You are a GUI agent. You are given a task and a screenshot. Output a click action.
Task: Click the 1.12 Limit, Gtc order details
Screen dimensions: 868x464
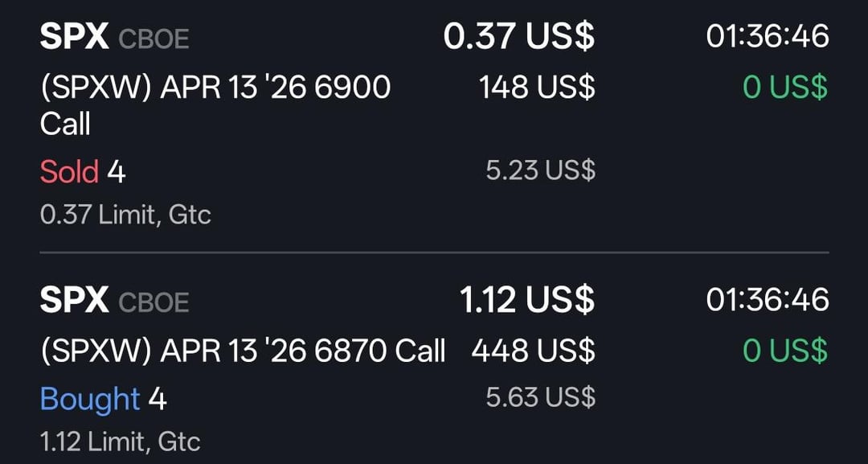click(120, 441)
